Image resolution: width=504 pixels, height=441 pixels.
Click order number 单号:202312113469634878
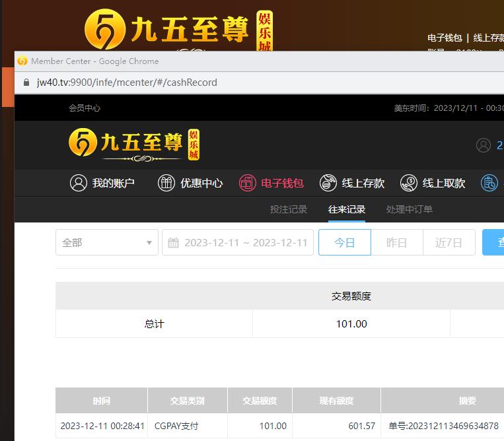tap(444, 426)
